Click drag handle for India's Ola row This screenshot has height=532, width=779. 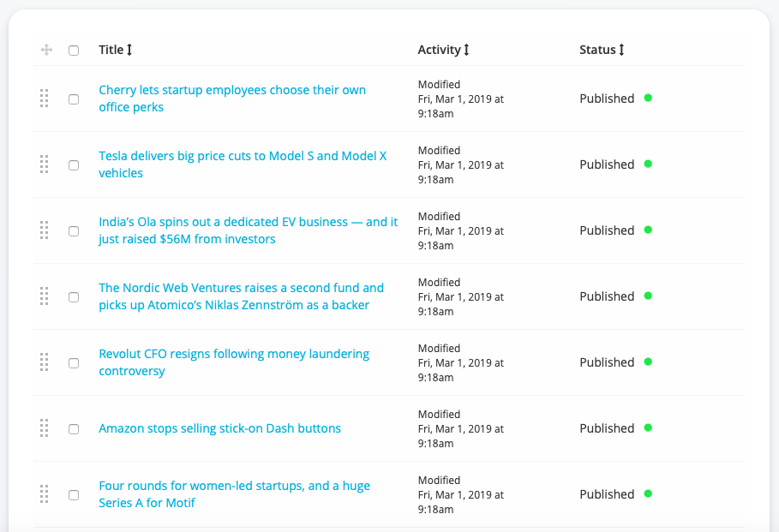click(x=45, y=230)
